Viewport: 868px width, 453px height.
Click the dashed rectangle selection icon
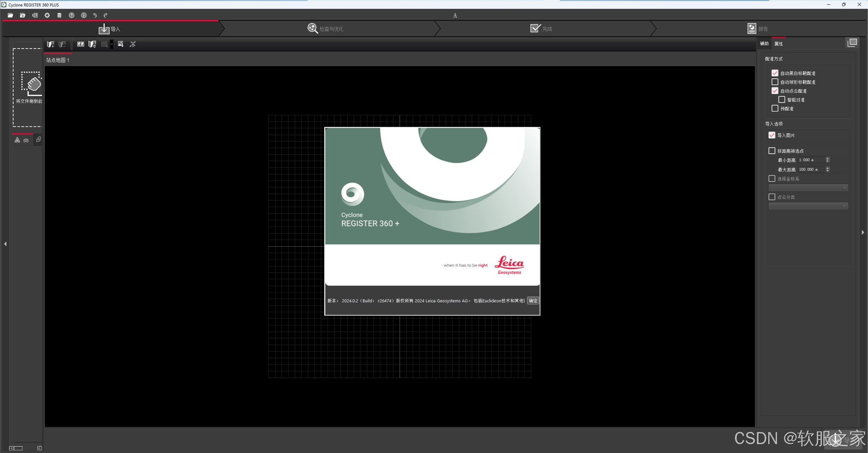(104, 44)
